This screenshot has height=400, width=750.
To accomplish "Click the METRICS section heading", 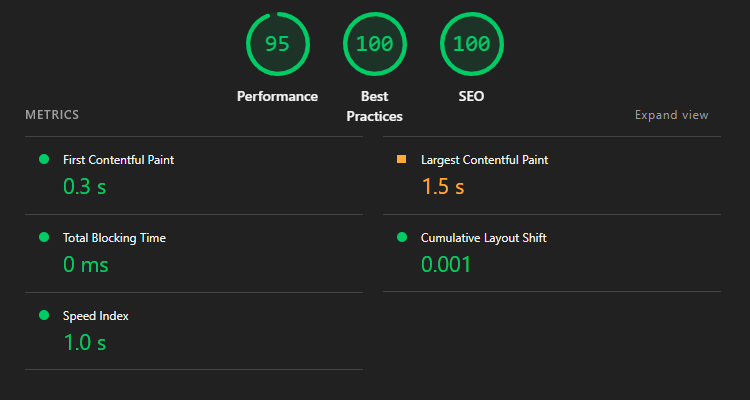I will 52,115.
